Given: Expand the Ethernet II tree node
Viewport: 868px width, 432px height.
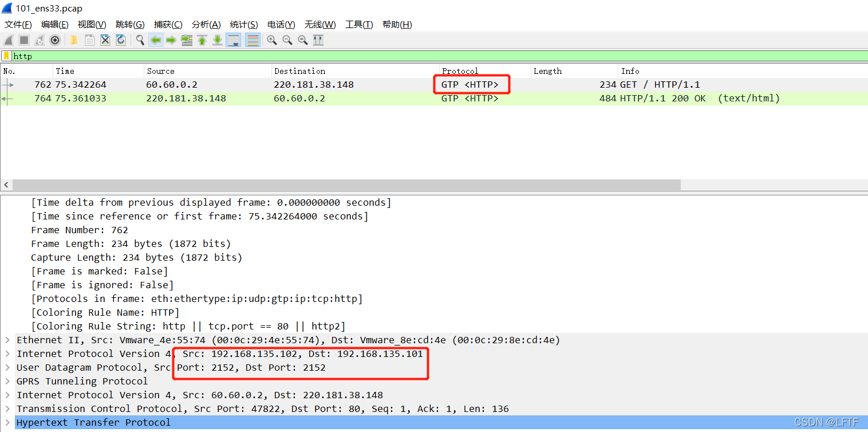Looking at the screenshot, I should 7,340.
